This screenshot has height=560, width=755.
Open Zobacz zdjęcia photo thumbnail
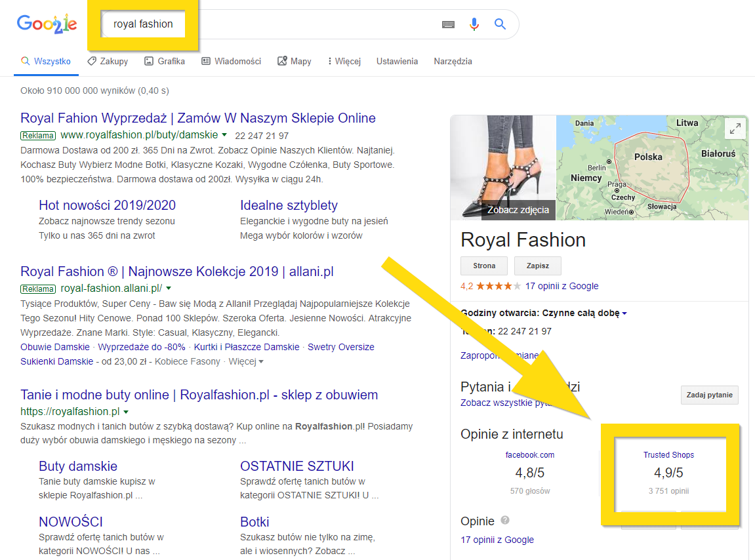(x=503, y=168)
